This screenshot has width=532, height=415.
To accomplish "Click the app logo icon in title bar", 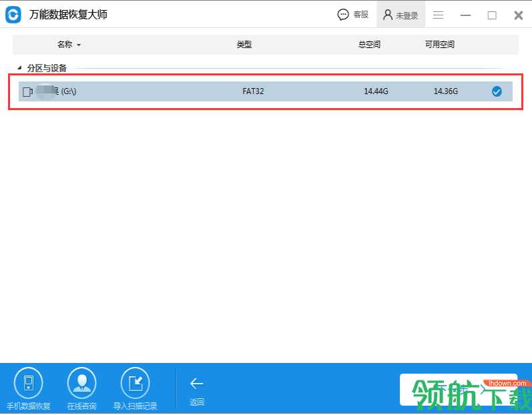I will pos(13,15).
